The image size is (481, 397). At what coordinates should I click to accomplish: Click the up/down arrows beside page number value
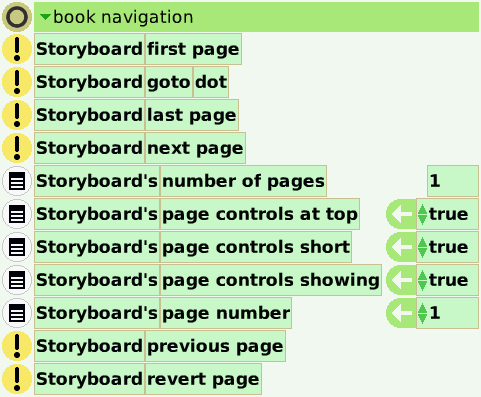click(422, 313)
